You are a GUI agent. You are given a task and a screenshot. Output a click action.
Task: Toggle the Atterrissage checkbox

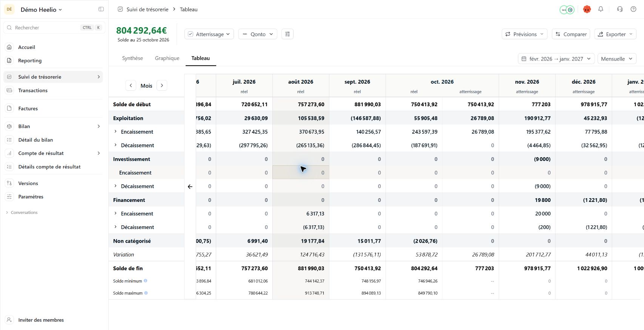(191, 34)
